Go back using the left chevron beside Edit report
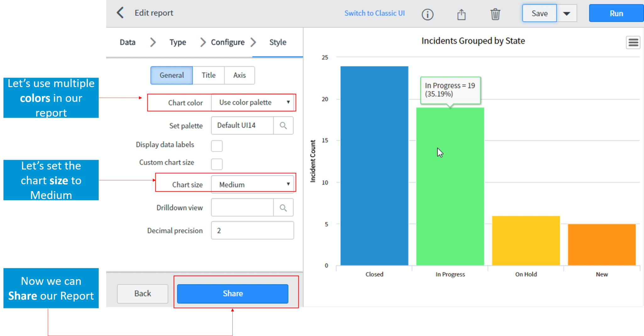Image resolution: width=644 pixels, height=336 pixels. pos(120,13)
